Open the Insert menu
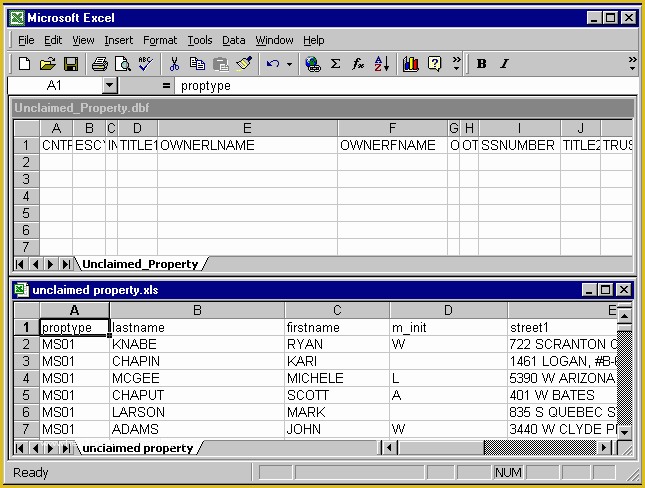Screen dimensions: 645x488 coord(118,40)
